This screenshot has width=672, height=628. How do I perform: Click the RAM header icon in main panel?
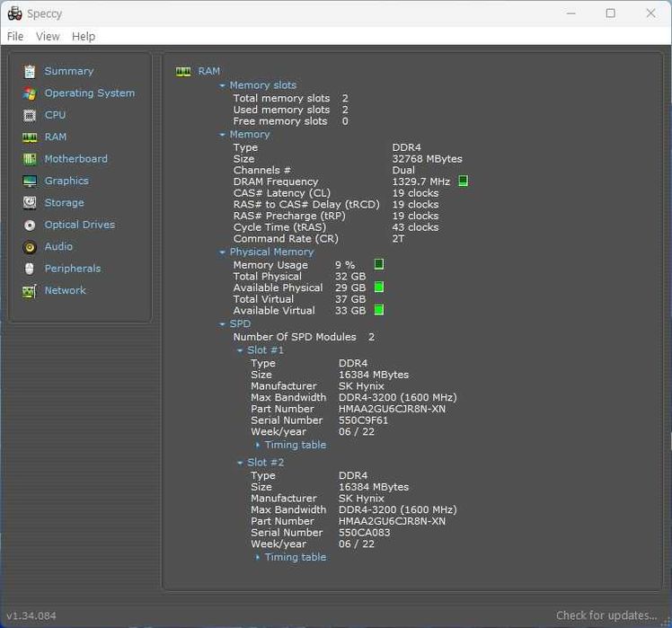[x=183, y=72]
